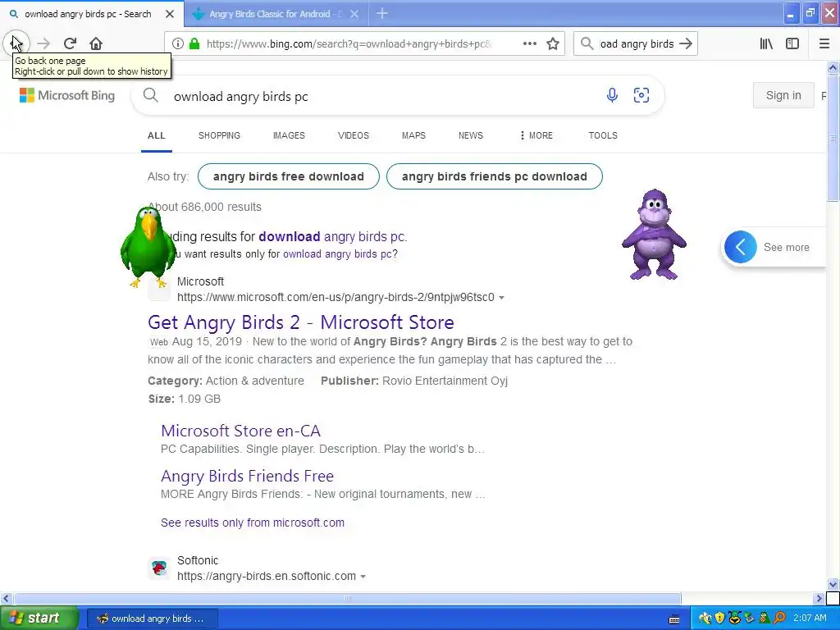Open the page actions three-dot menu
The width and height of the screenshot is (840, 630).
pyautogui.click(x=529, y=44)
